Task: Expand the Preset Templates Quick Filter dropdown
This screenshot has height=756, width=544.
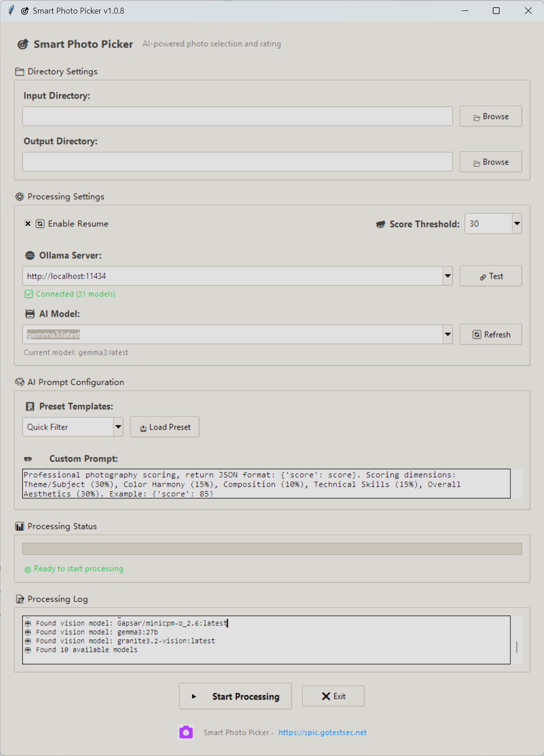Action: [x=118, y=427]
